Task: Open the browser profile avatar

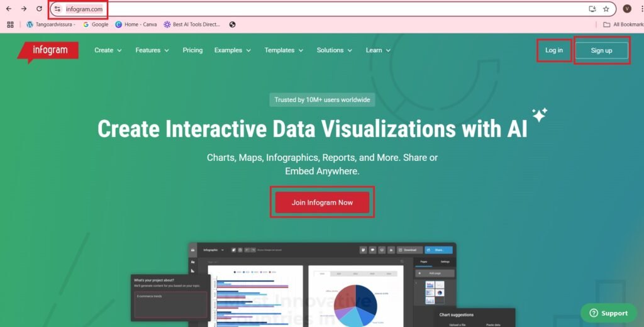Action: [627, 9]
